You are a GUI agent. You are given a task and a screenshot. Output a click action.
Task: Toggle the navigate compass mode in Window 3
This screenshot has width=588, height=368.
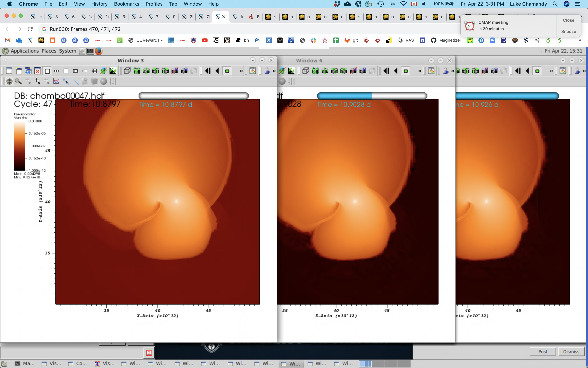tap(9, 81)
